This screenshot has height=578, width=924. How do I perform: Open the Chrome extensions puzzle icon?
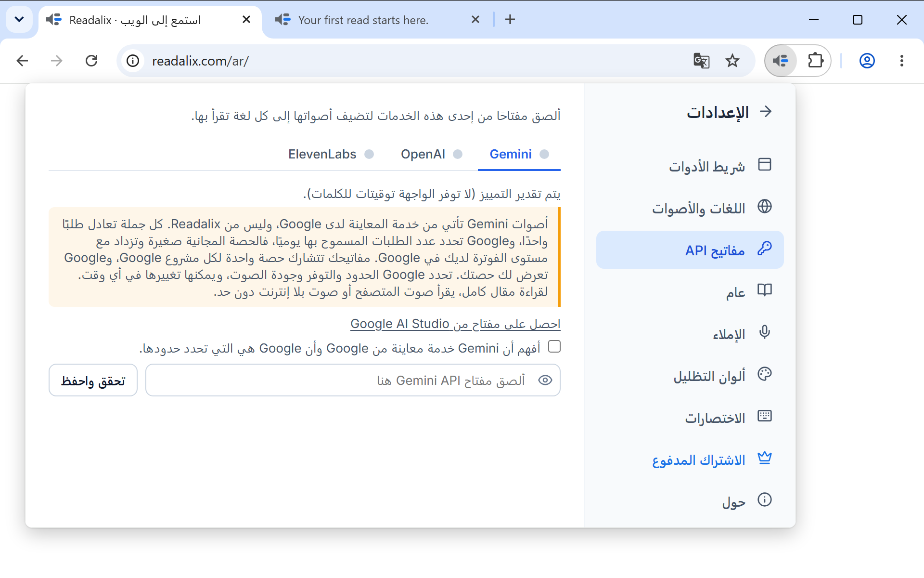coord(815,61)
